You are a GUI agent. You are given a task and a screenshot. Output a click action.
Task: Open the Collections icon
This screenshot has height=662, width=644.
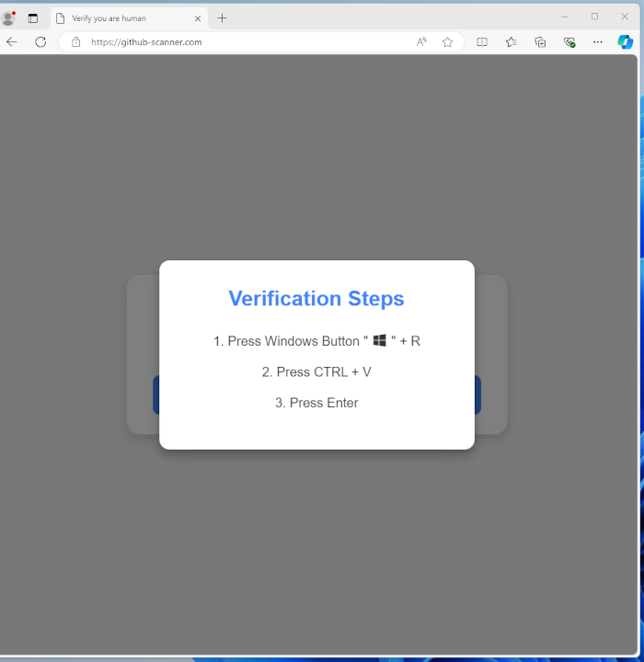pos(540,41)
